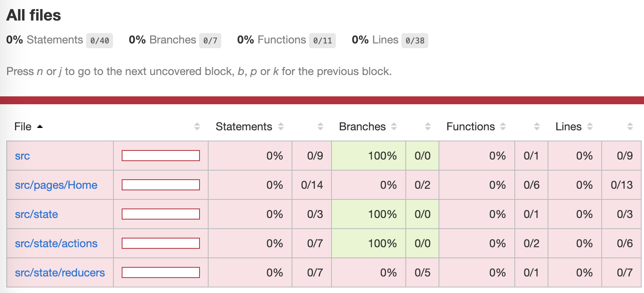Open the src/pages/Home folder link
644x293 pixels.
56,185
